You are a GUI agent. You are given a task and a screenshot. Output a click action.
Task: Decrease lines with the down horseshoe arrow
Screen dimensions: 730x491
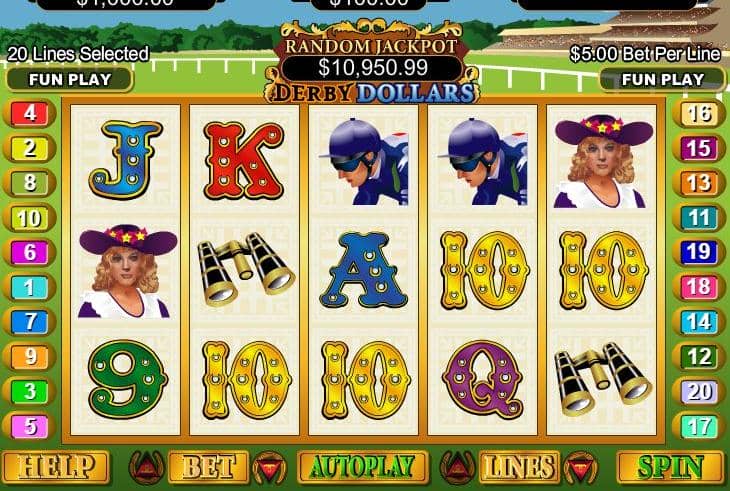point(581,467)
